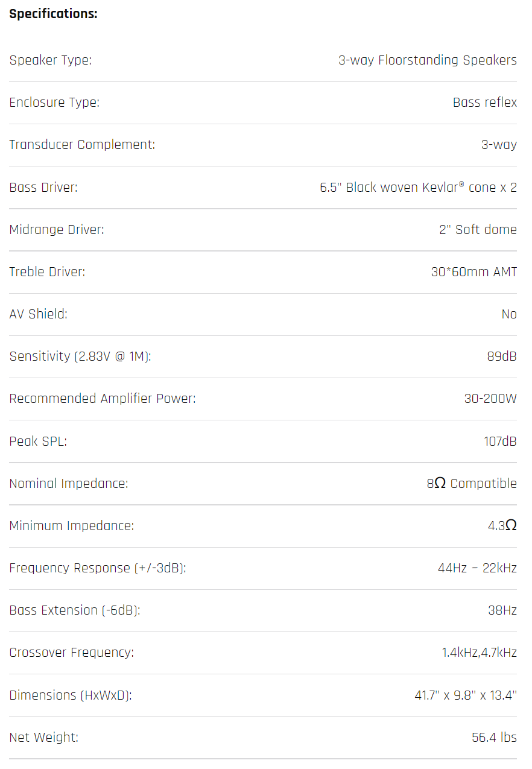Click the Specifications heading
This screenshot has height=769, width=532.
[x=53, y=14]
